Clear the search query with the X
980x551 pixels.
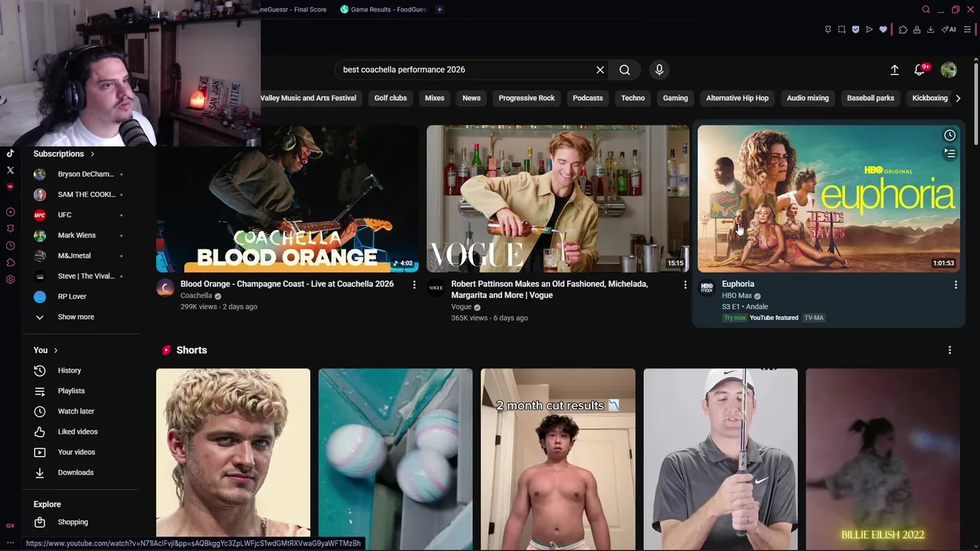pos(600,70)
